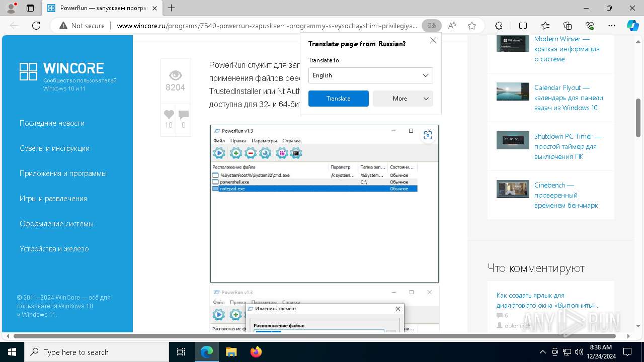
Task: Click the taskbar search box
Action: (97, 352)
